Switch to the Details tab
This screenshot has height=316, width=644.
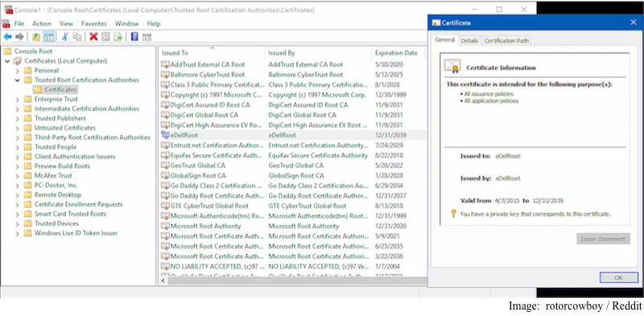pos(469,41)
